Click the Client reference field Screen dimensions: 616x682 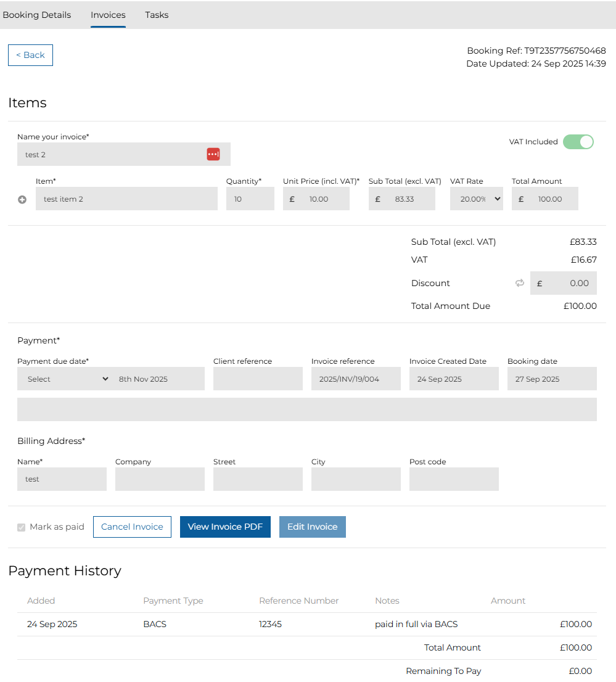[258, 379]
